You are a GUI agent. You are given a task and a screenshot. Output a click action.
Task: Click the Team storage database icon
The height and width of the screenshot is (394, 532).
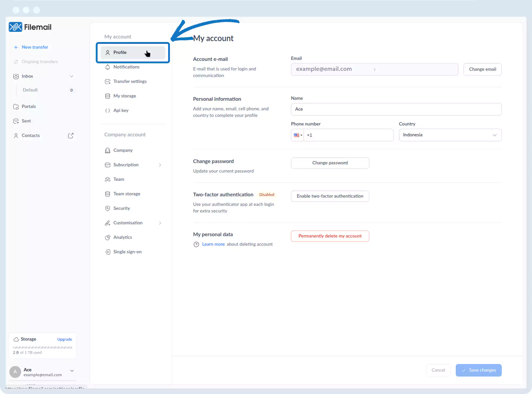tap(107, 194)
